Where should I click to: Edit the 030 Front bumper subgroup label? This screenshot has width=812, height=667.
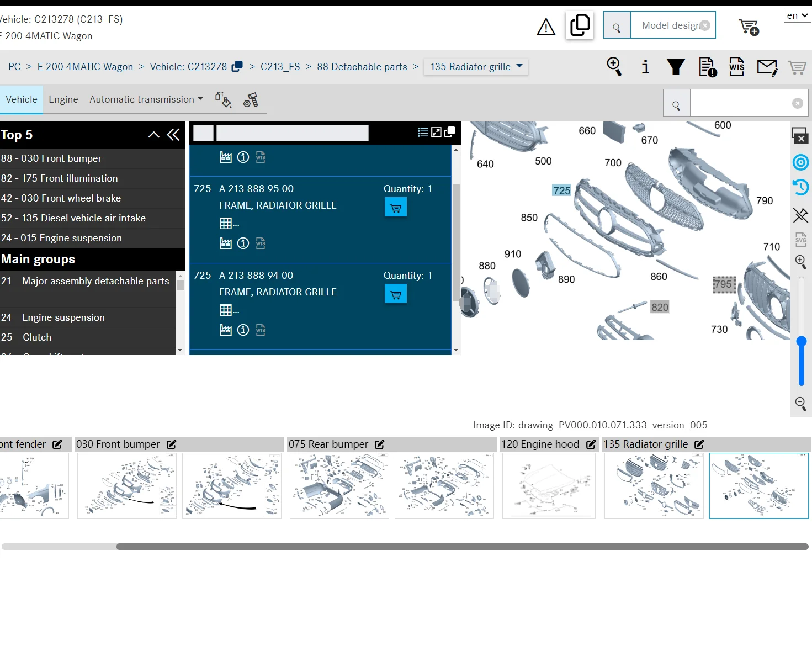tap(172, 444)
